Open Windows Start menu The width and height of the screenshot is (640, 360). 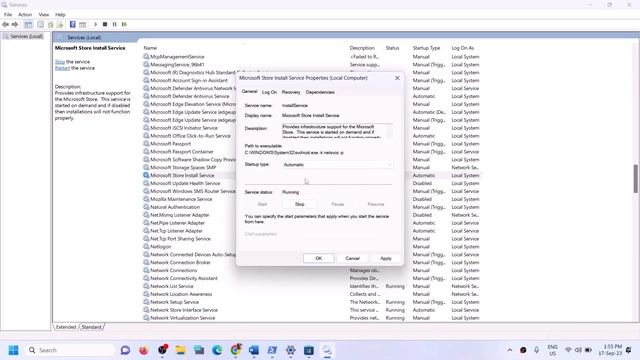13,350
